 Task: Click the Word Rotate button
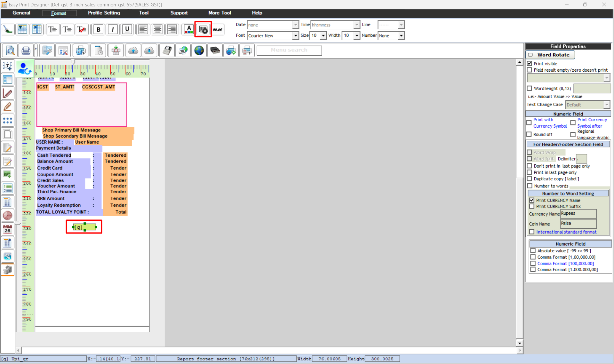[x=550, y=55]
